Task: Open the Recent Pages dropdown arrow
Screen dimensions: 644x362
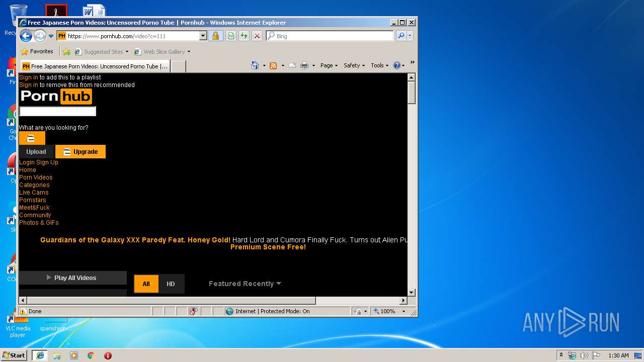Action: [51, 36]
